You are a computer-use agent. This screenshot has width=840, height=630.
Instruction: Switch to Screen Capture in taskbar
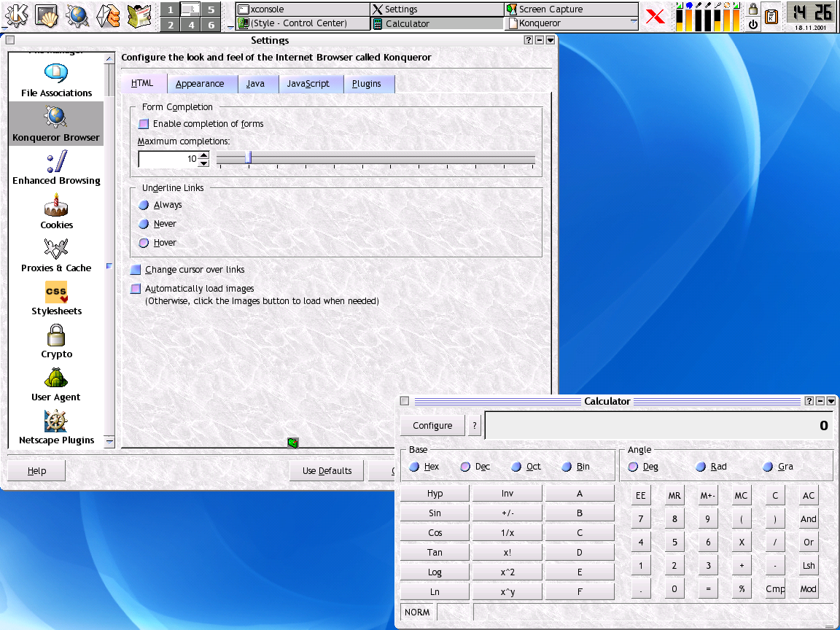click(571, 9)
